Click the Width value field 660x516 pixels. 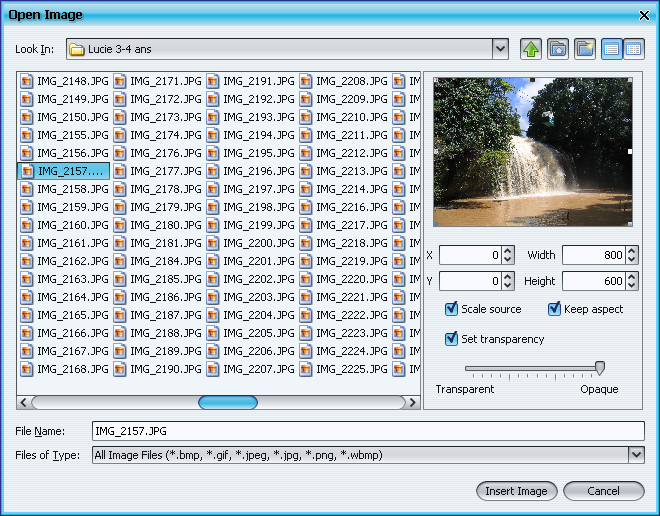pos(593,255)
